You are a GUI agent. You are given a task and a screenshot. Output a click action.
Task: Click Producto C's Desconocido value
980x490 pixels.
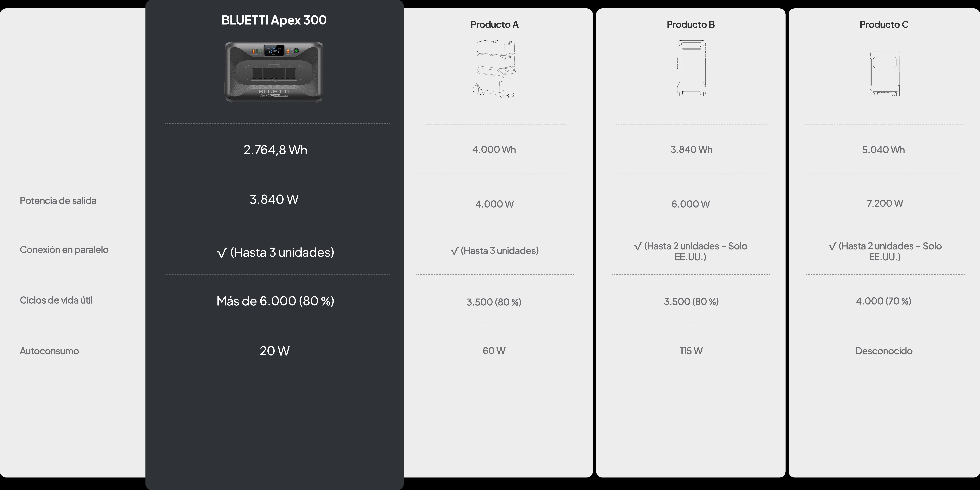[x=884, y=351]
